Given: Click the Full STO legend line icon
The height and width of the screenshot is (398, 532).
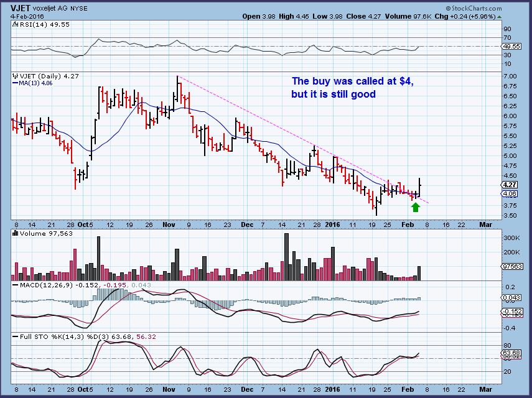Looking at the screenshot, I should pyautogui.click(x=16, y=336).
